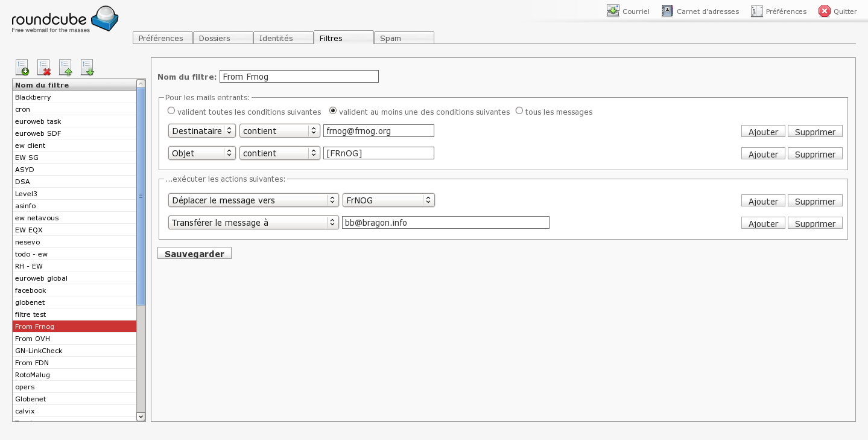Screen dimensions: 868x440
Task: Select 'valident toutes les conditions suivantes' radio
Action: coord(171,111)
